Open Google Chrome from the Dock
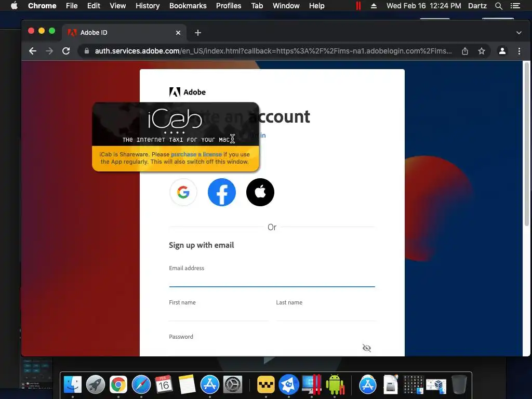Viewport: 532px width, 399px height. pyautogui.click(x=118, y=384)
